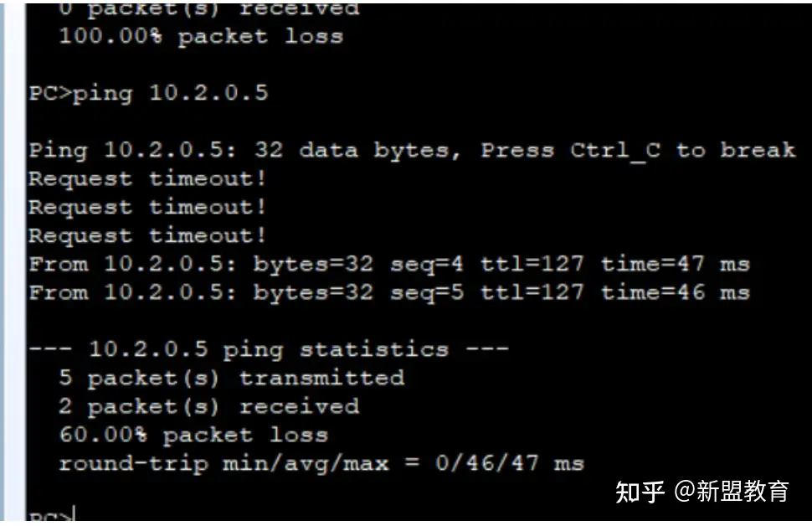Click "seq=5" in the reply line
This screenshot has height=526, width=812.
point(426,293)
